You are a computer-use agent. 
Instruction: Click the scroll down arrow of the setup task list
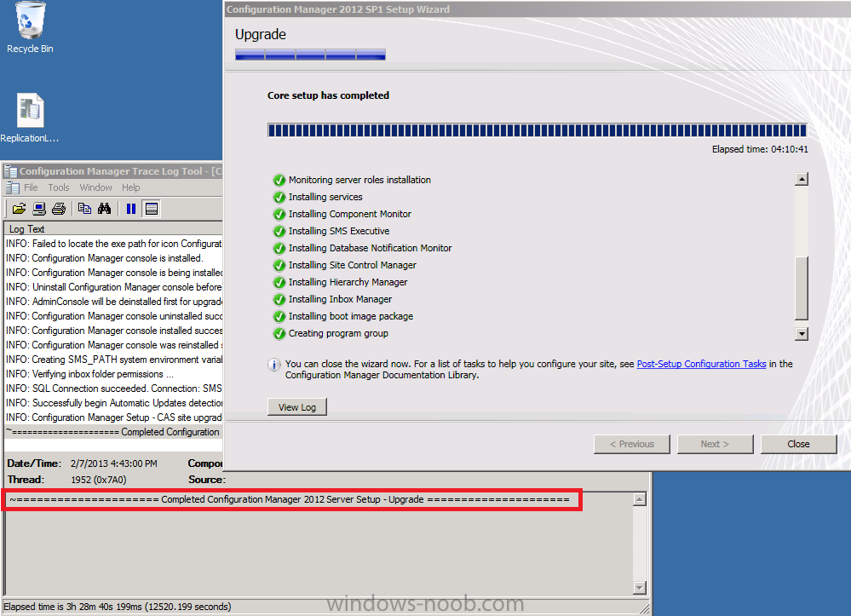[x=802, y=333]
